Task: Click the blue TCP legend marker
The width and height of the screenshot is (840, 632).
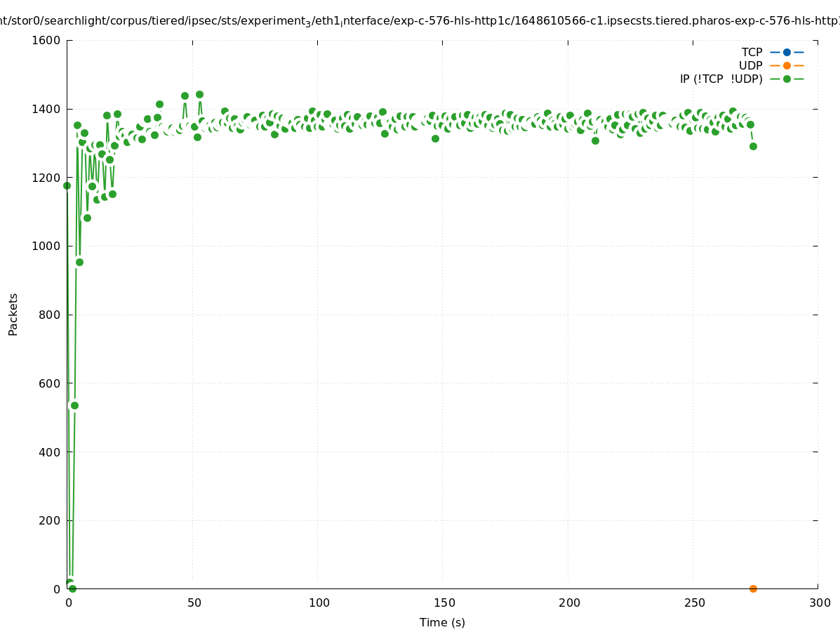Action: tap(787, 52)
